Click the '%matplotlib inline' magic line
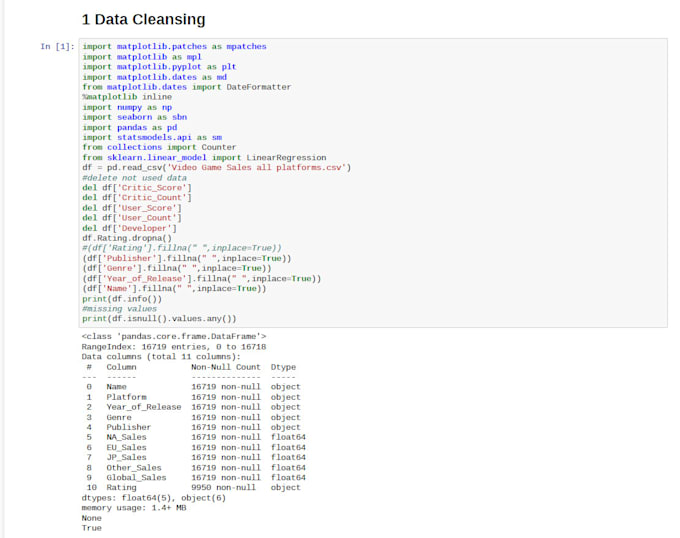The width and height of the screenshot is (680, 538). tap(127, 97)
